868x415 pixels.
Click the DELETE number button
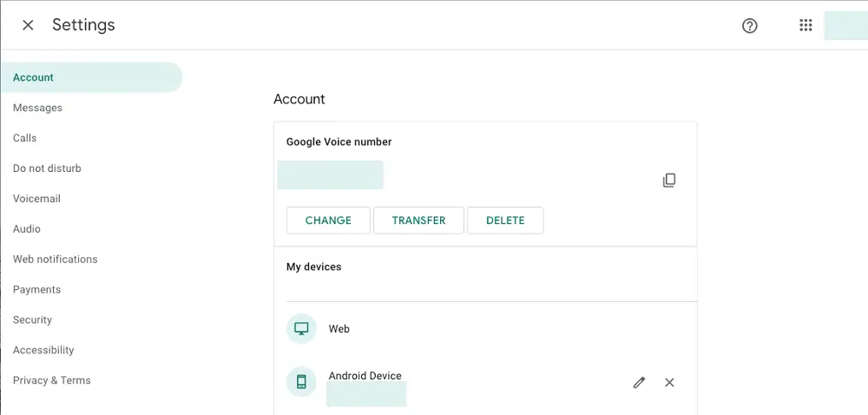click(x=505, y=221)
